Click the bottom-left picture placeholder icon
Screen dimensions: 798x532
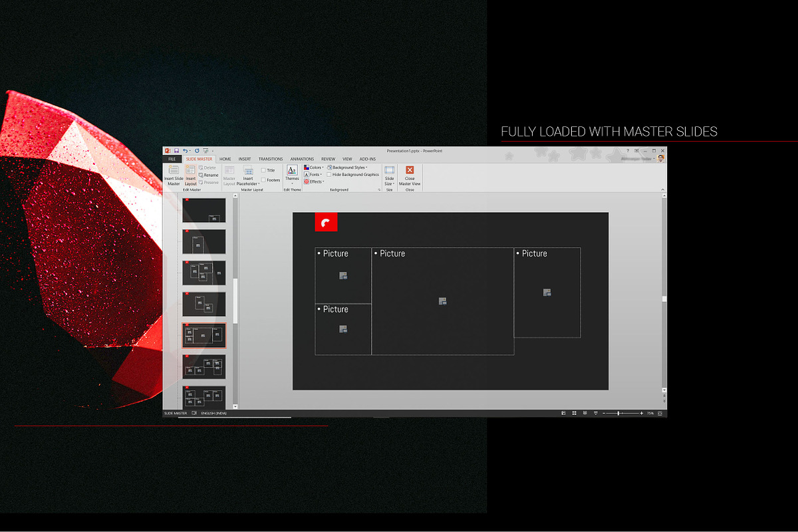click(x=343, y=329)
